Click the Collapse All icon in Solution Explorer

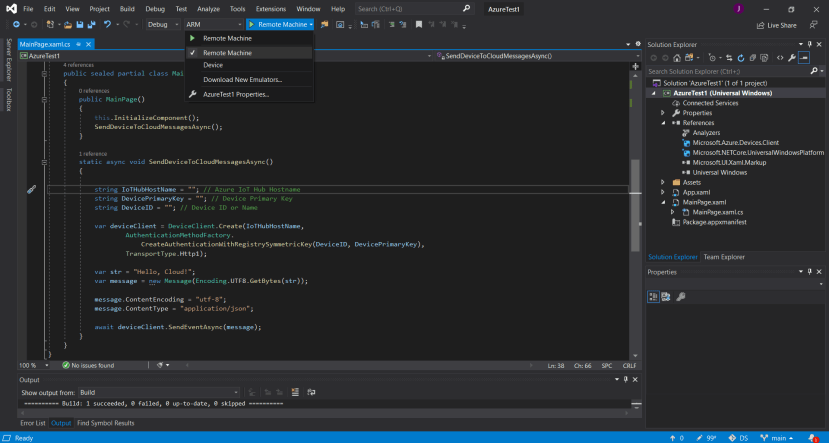click(752, 58)
